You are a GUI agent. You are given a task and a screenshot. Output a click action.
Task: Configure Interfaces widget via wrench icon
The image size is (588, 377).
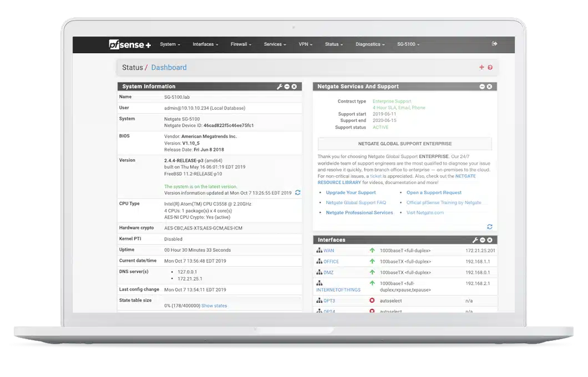tap(475, 240)
